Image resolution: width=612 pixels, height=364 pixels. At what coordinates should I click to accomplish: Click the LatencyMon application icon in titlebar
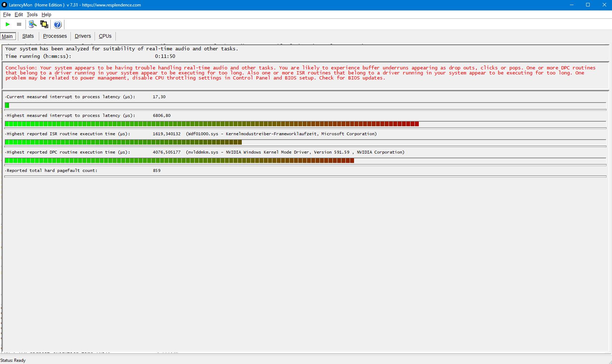pyautogui.click(x=4, y=5)
